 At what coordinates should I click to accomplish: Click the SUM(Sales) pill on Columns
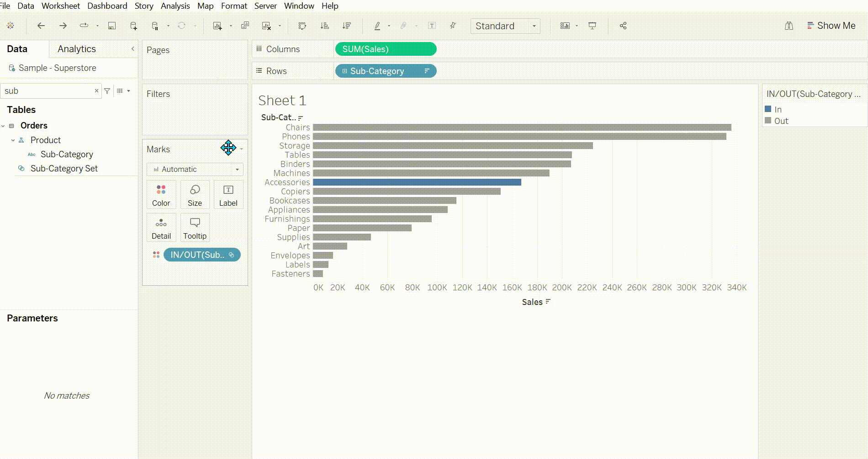tap(386, 49)
